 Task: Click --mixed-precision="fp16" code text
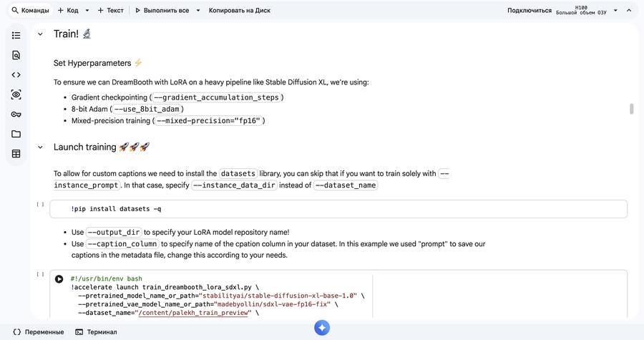[x=209, y=121]
